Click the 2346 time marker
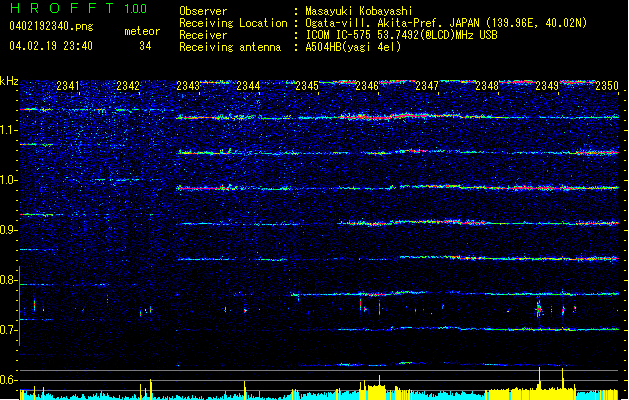The width and height of the screenshot is (629, 400). click(x=367, y=86)
